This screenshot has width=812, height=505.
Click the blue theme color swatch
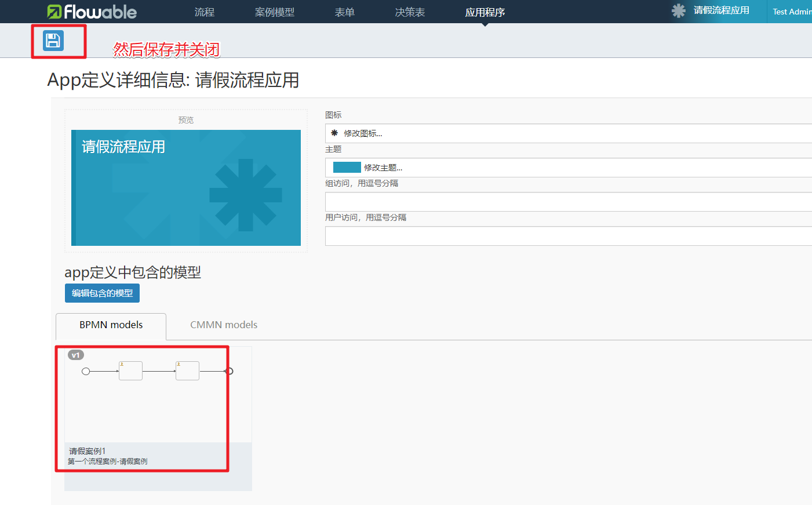(x=347, y=168)
